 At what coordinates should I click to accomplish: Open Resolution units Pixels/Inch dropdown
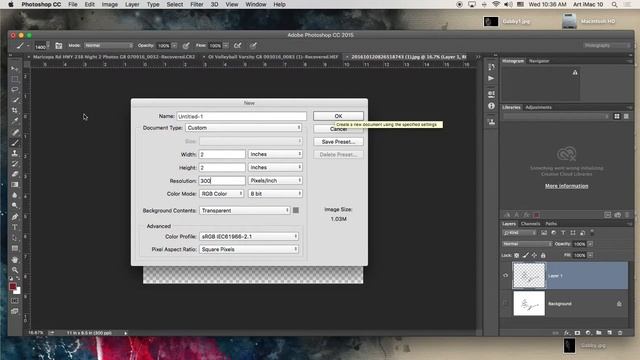point(275,180)
